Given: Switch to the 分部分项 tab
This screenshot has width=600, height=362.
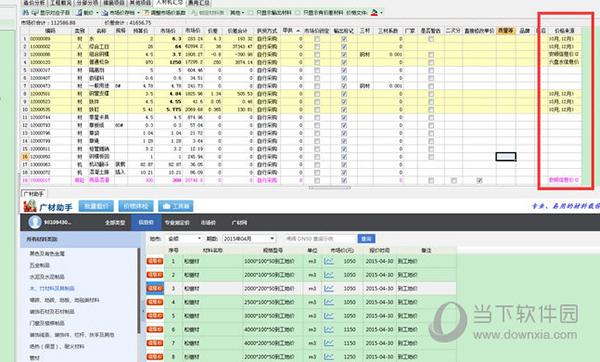Looking at the screenshot, I should coord(87,2).
